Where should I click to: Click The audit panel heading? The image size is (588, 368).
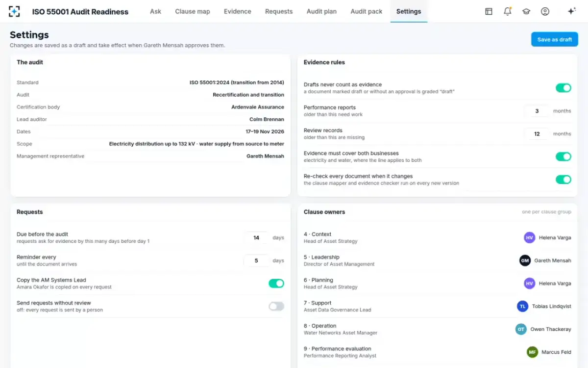(x=30, y=62)
